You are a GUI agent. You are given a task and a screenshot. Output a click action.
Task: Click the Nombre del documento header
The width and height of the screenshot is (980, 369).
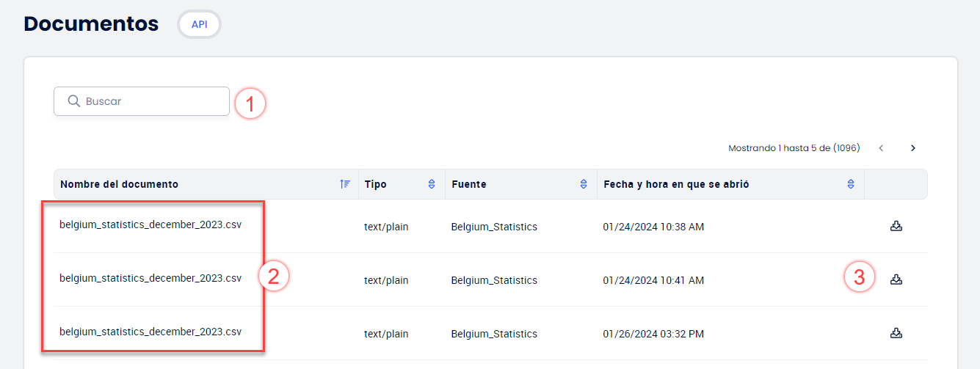pyautogui.click(x=119, y=184)
